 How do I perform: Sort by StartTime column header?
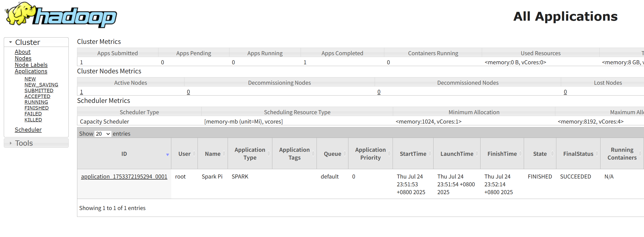(x=413, y=154)
